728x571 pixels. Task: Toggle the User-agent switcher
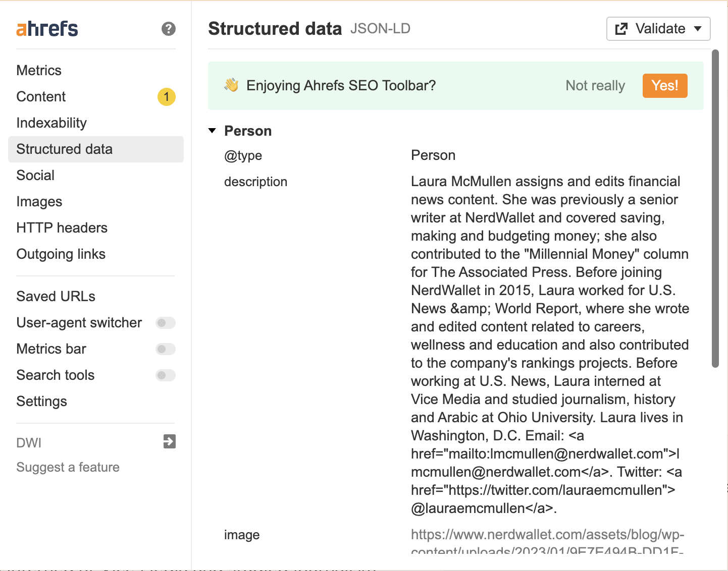[166, 323]
